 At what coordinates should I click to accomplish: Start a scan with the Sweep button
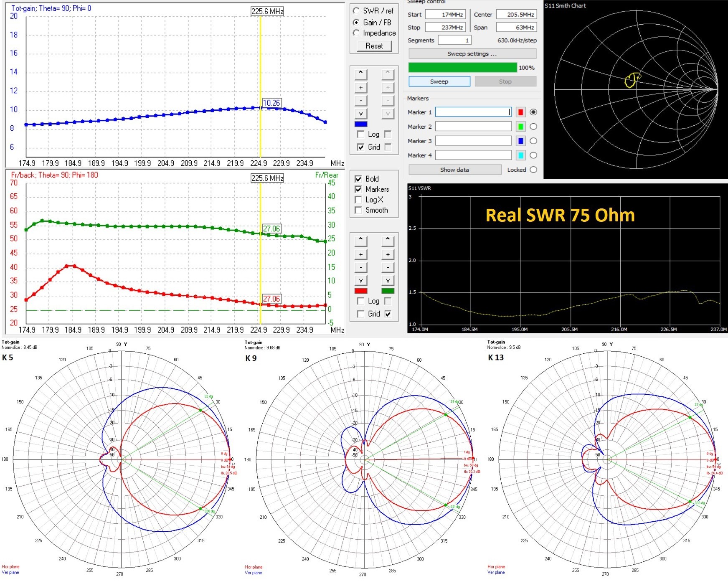[439, 81]
